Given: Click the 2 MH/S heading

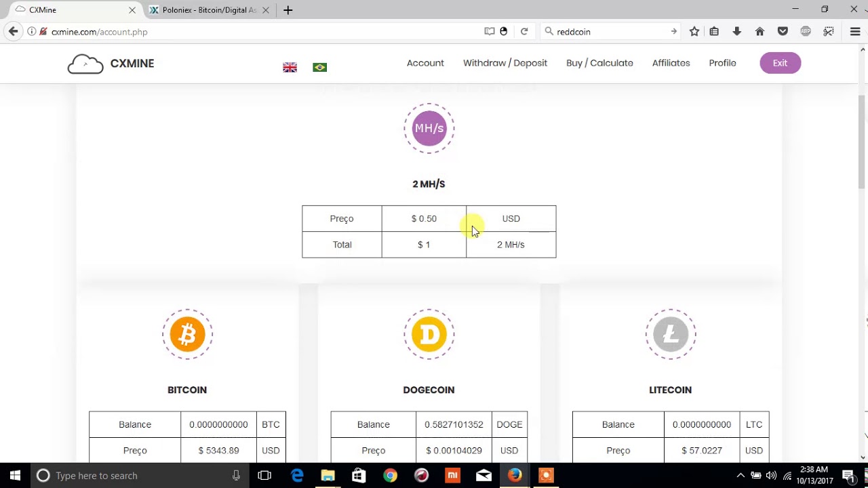Looking at the screenshot, I should coord(429,184).
